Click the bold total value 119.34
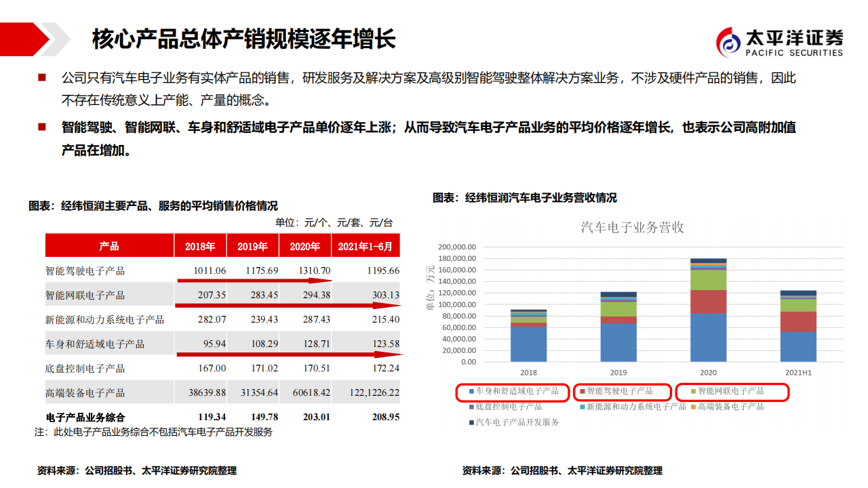 coord(212,417)
